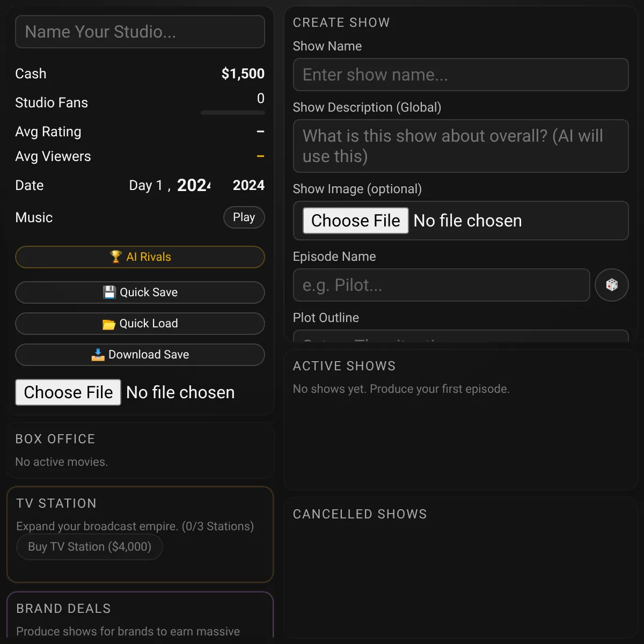Click the folder icon on Quick Load
644x644 pixels.
pos(109,324)
